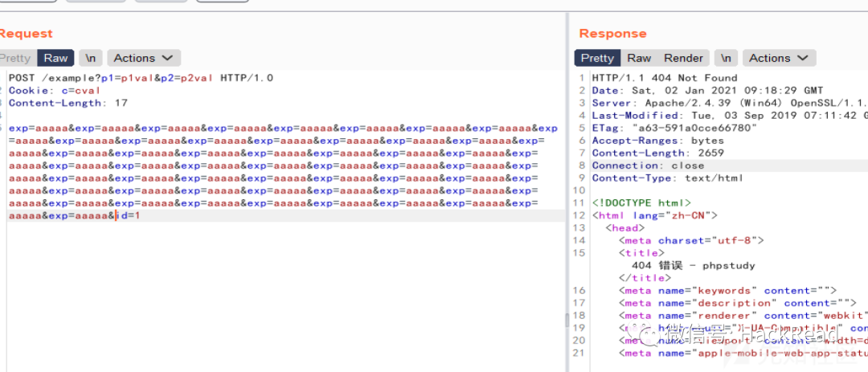868x372 pixels.
Task: Click the POST /example request line
Action: tap(141, 78)
